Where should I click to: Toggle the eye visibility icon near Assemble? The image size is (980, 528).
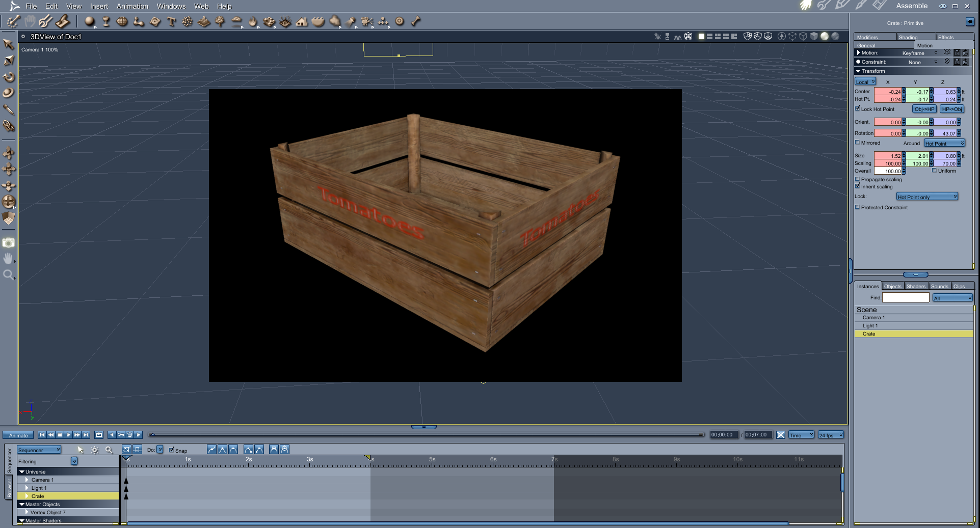pos(943,6)
